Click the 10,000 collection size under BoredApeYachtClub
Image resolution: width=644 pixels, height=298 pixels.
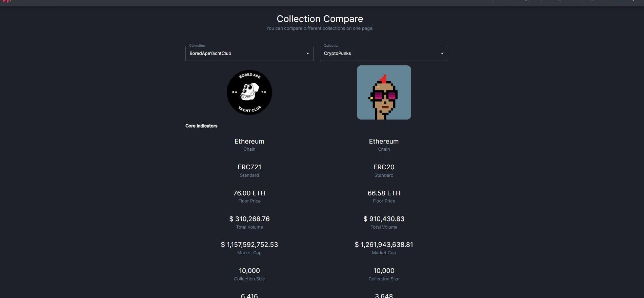(249, 271)
